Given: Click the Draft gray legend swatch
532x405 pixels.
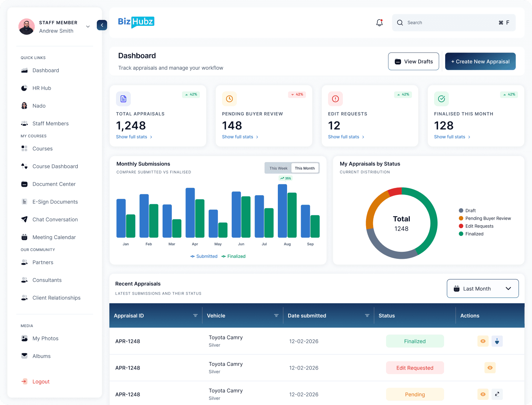Looking at the screenshot, I should point(461,211).
